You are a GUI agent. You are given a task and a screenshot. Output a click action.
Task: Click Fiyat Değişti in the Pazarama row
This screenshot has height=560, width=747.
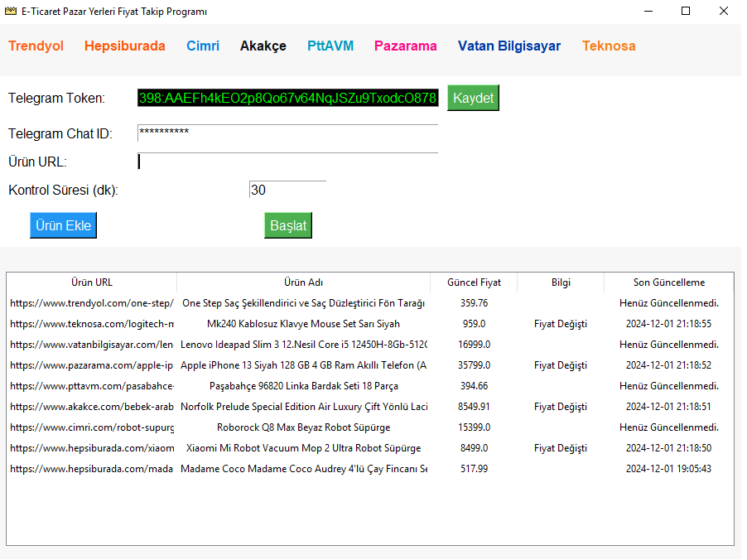point(561,365)
